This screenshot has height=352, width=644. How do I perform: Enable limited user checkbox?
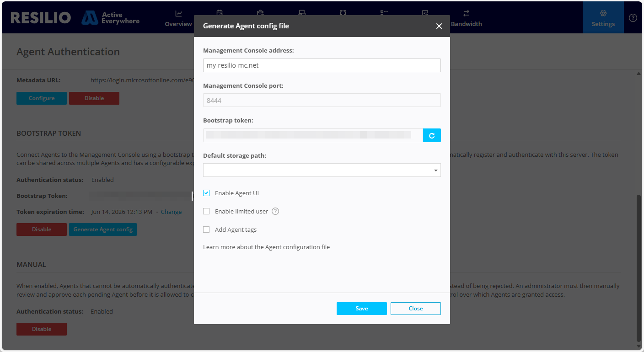tap(206, 211)
